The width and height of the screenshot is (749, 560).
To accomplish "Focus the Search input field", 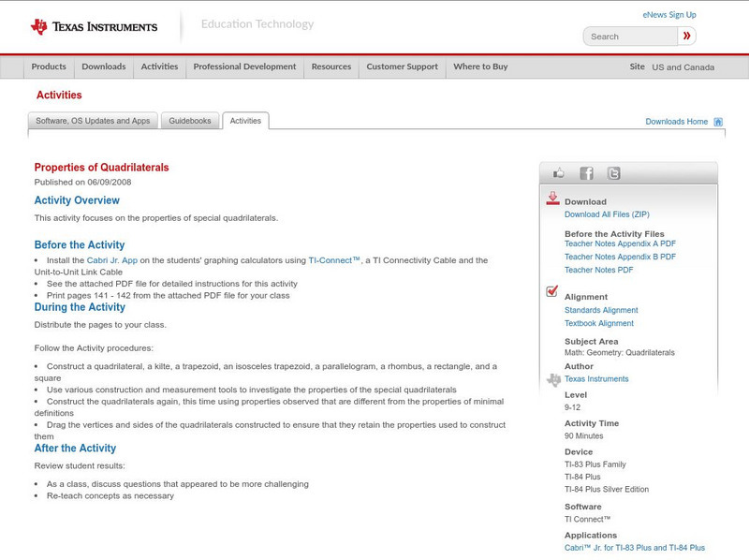I will [x=630, y=37].
